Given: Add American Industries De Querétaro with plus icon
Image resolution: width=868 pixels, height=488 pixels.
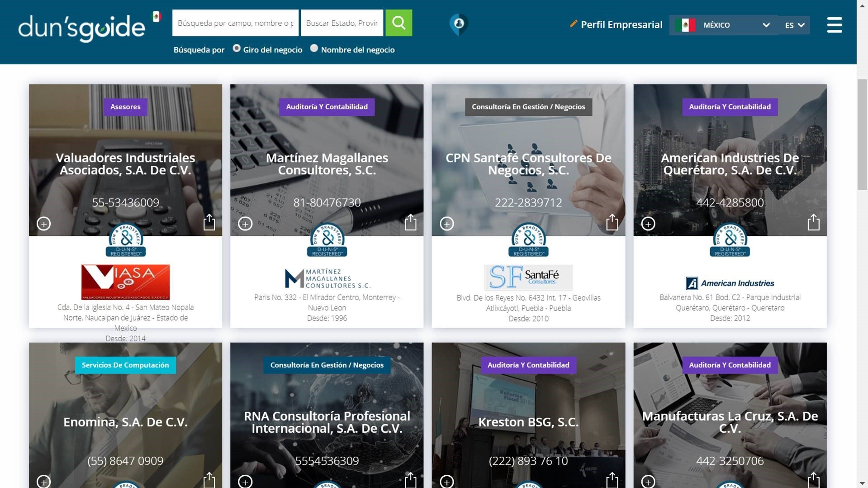Looking at the screenshot, I should point(648,224).
